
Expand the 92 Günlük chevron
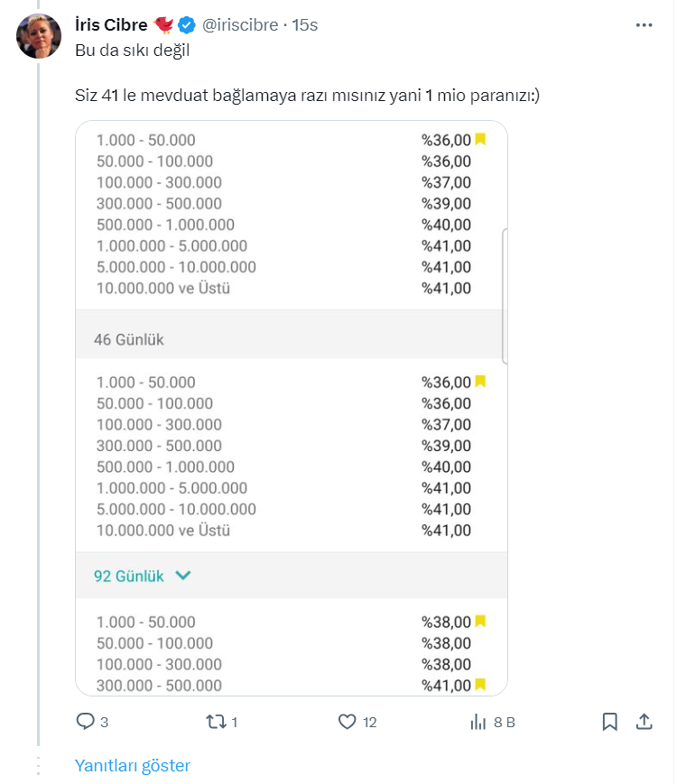183,575
